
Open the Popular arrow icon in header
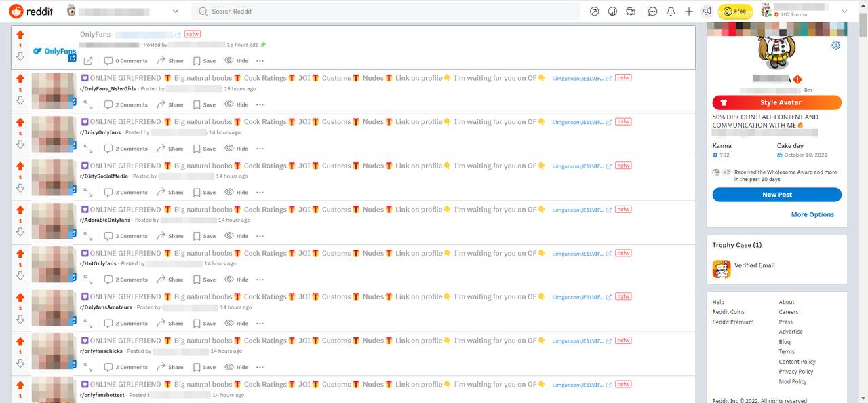coord(595,12)
